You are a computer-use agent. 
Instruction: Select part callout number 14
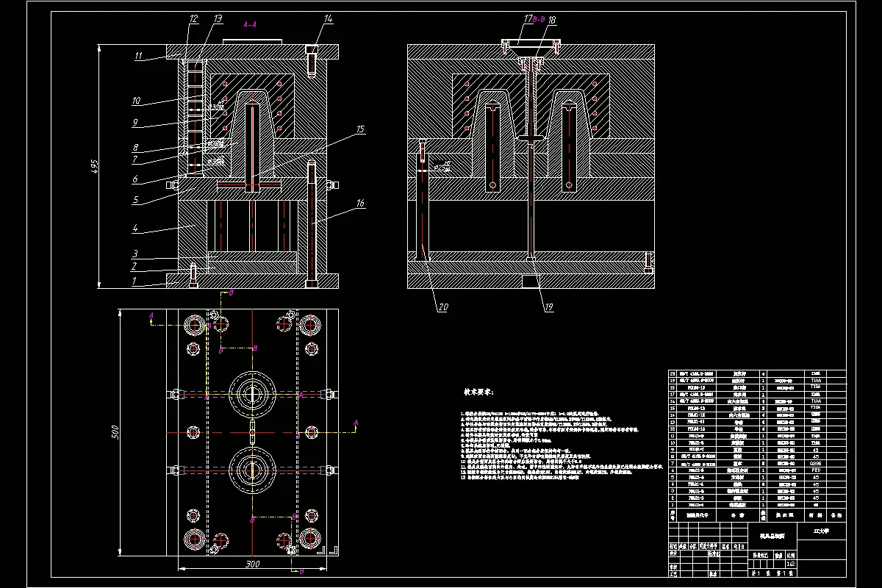[327, 18]
